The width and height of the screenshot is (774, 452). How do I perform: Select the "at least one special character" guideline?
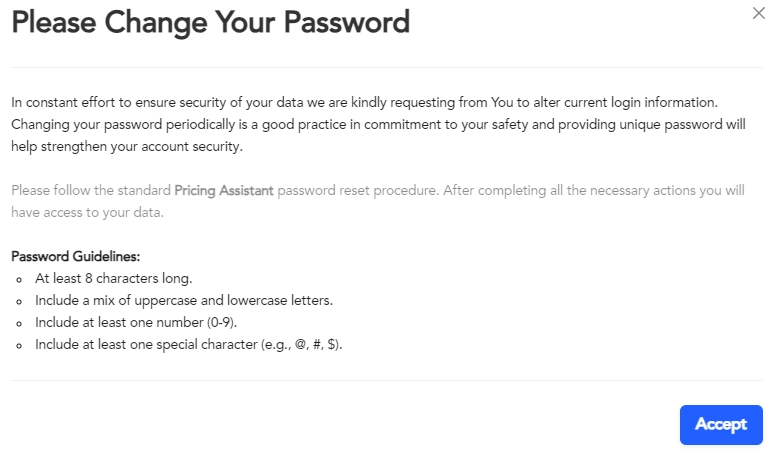[188, 344]
